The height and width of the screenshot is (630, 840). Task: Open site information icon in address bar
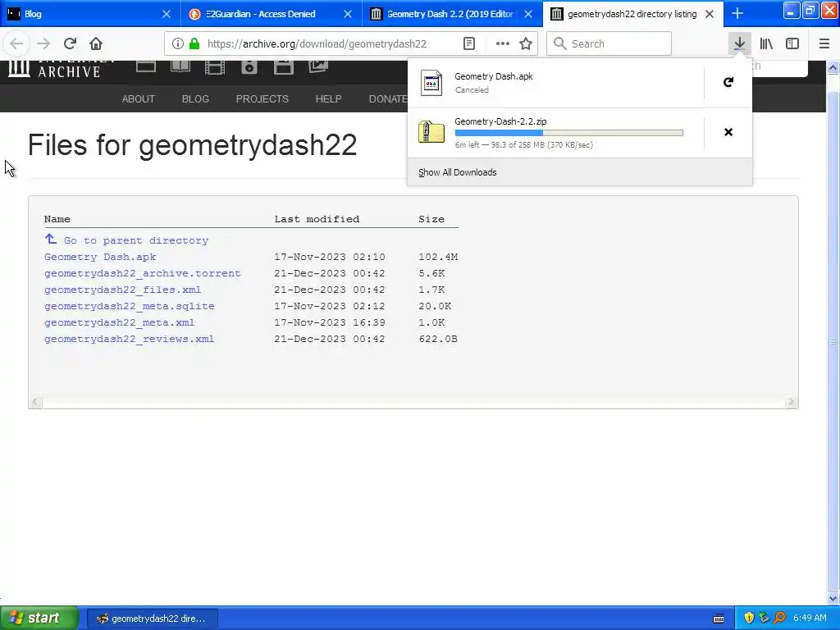click(178, 44)
